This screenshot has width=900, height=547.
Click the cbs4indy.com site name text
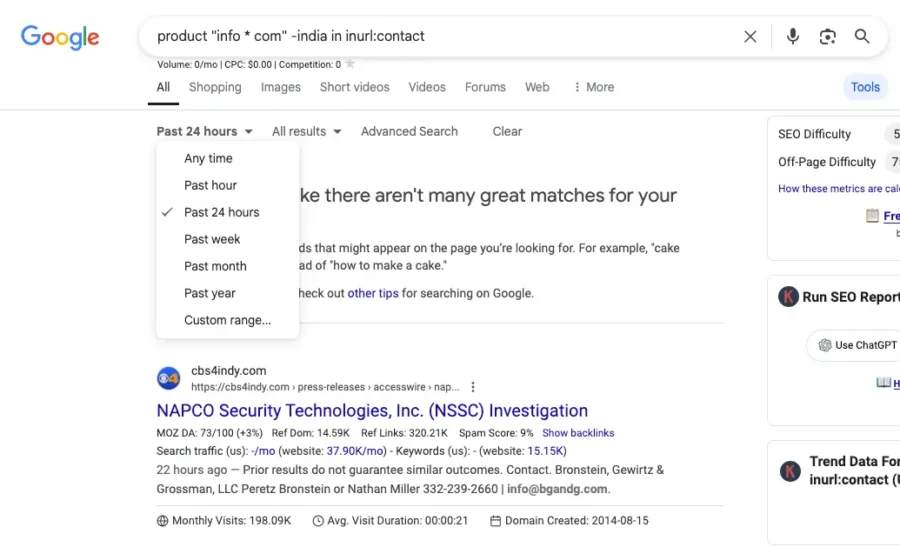[x=228, y=371]
